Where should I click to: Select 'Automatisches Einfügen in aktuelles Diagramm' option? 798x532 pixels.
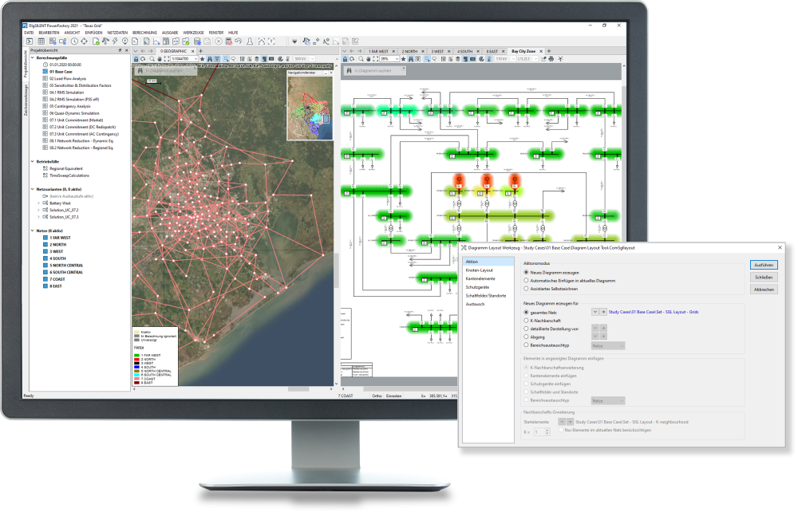pyautogui.click(x=526, y=280)
